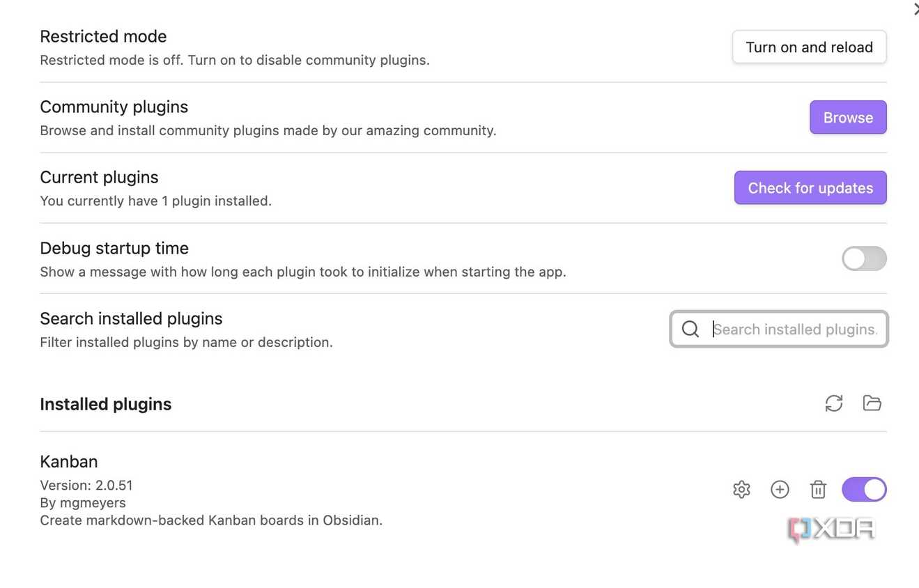Click the Version: 2.0.51 text
919x588 pixels.
coord(86,486)
